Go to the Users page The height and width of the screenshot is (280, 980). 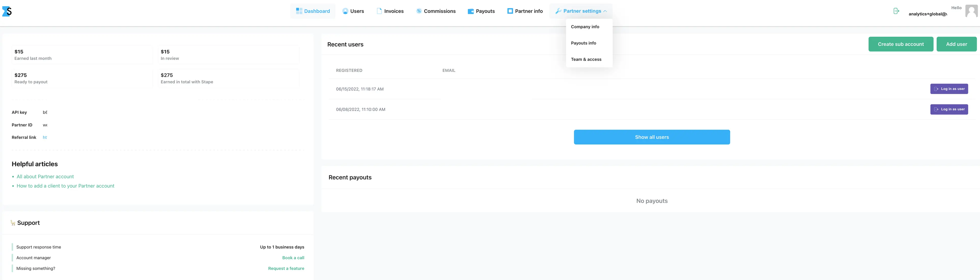pyautogui.click(x=353, y=11)
